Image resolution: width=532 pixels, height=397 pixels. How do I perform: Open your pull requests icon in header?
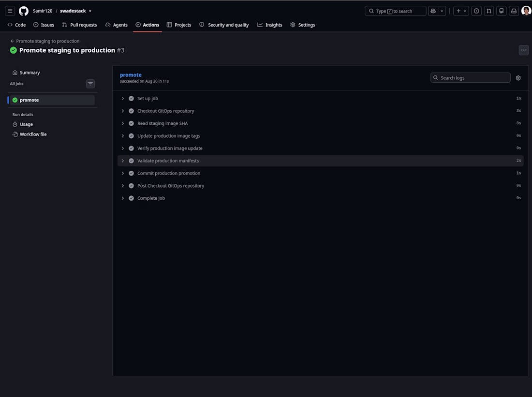pyautogui.click(x=489, y=11)
